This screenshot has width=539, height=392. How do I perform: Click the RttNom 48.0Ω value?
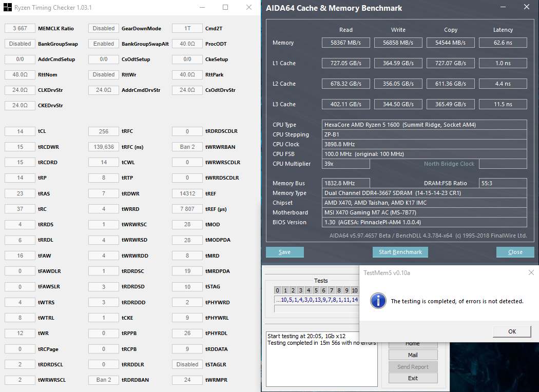coord(20,74)
